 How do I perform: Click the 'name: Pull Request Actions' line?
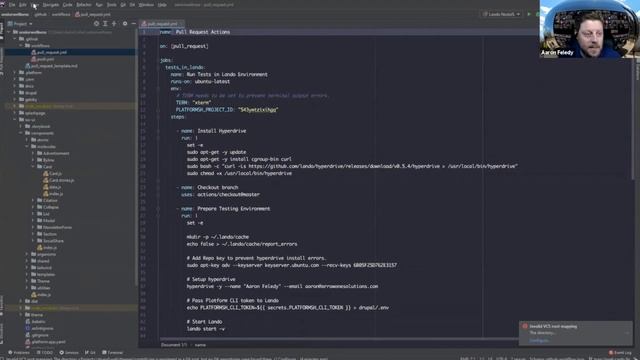(x=195, y=32)
